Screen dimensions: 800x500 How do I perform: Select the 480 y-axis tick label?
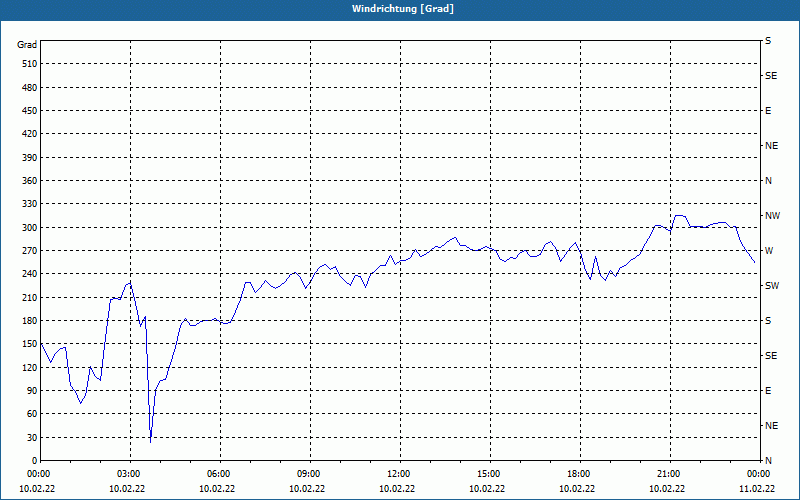pos(29,88)
